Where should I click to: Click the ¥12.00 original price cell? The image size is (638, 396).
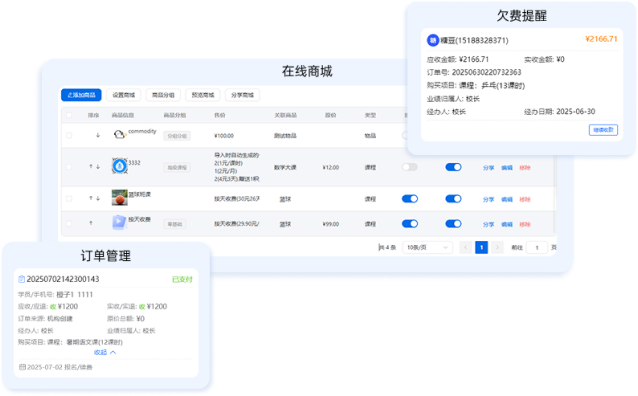330,167
